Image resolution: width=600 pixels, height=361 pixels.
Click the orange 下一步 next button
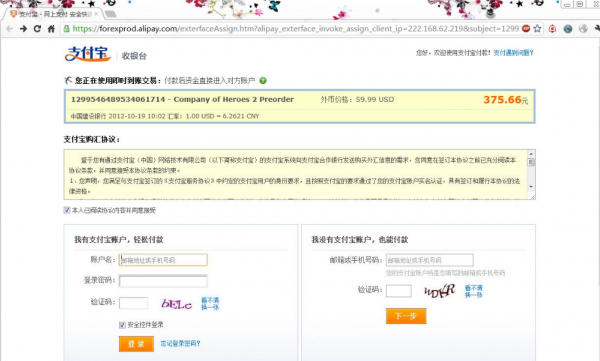[406, 316]
